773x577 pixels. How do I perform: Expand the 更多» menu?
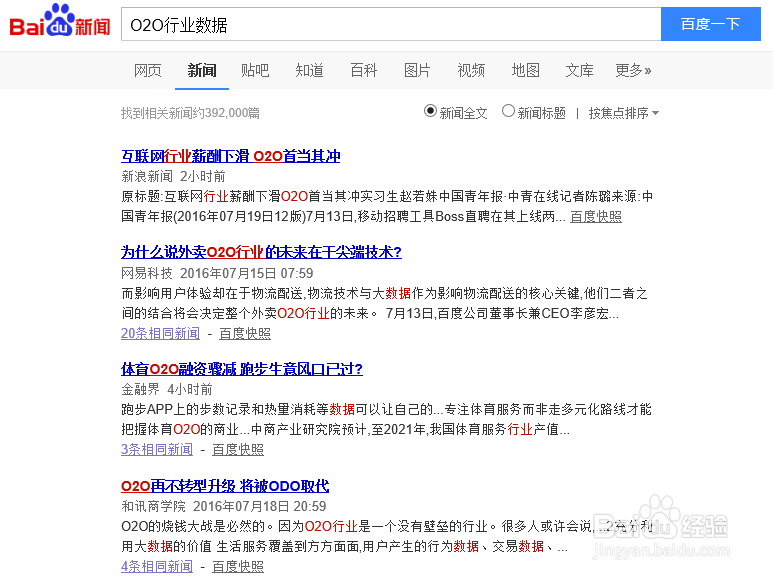pos(633,71)
